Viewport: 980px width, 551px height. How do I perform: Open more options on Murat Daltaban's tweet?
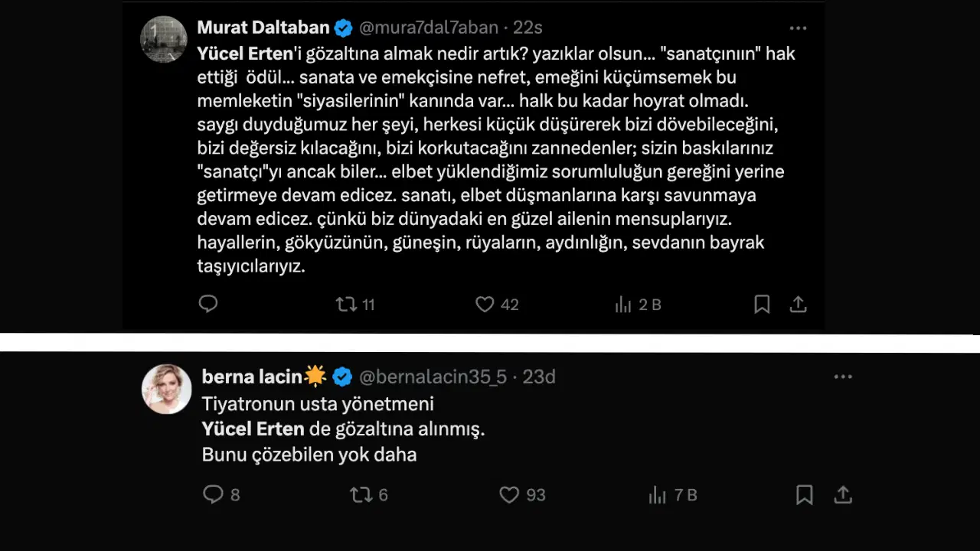(x=798, y=28)
